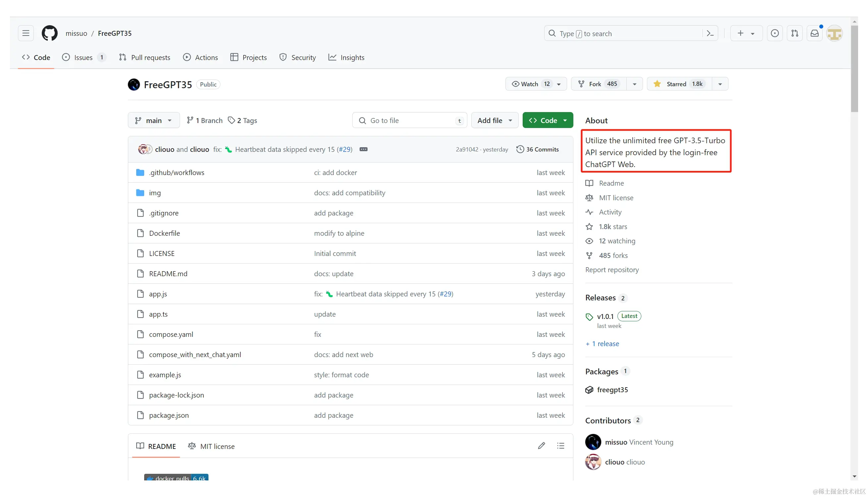Open the main branch selector
Viewport: 868px width, 497px height.
point(153,120)
